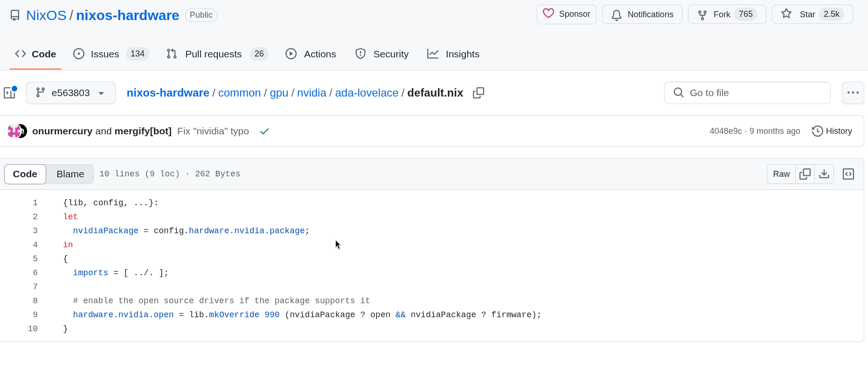
Task: Copy the file path icon next to default.nix
Action: (x=478, y=93)
